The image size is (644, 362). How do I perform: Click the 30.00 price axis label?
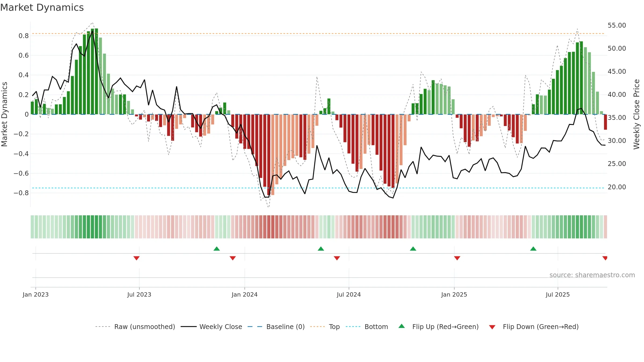coord(617,141)
